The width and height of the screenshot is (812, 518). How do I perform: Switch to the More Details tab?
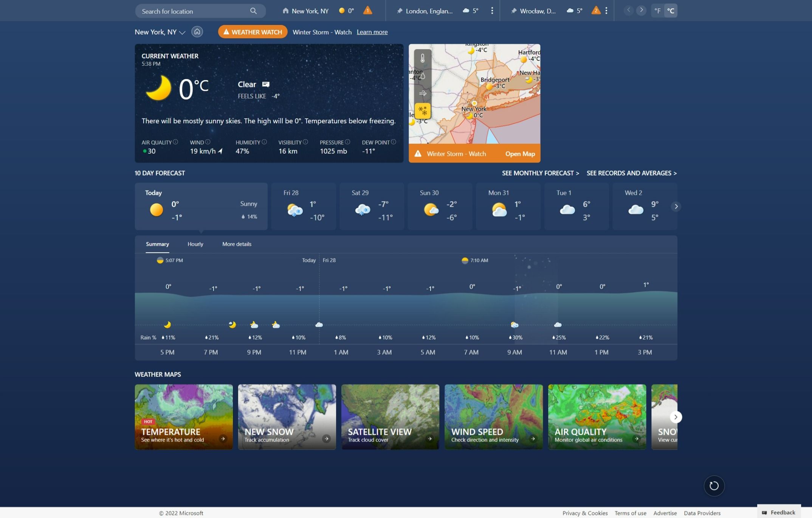tap(236, 244)
